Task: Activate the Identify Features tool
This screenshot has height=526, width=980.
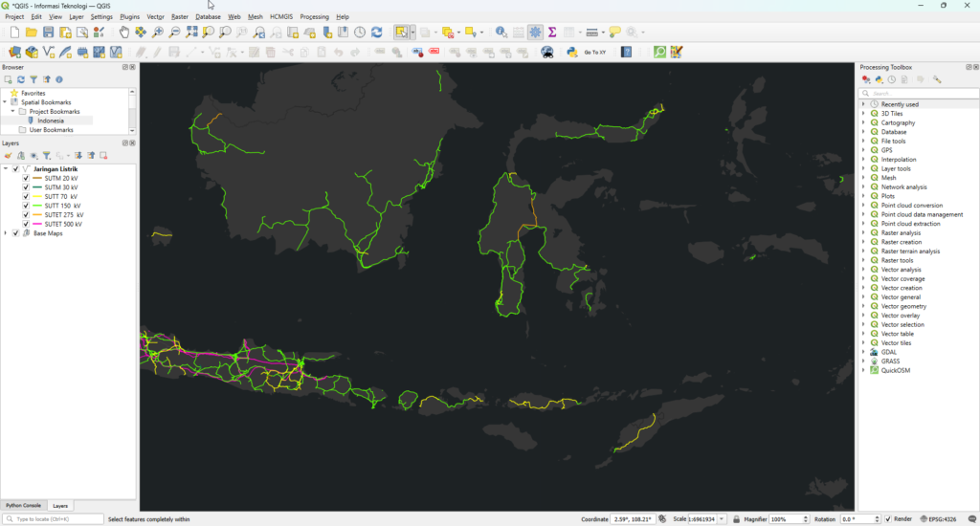Action: pyautogui.click(x=501, y=33)
